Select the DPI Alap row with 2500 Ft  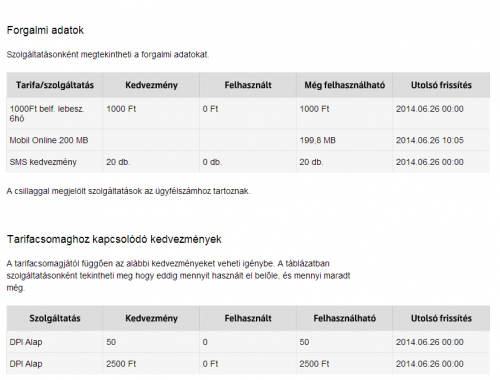[x=248, y=364]
